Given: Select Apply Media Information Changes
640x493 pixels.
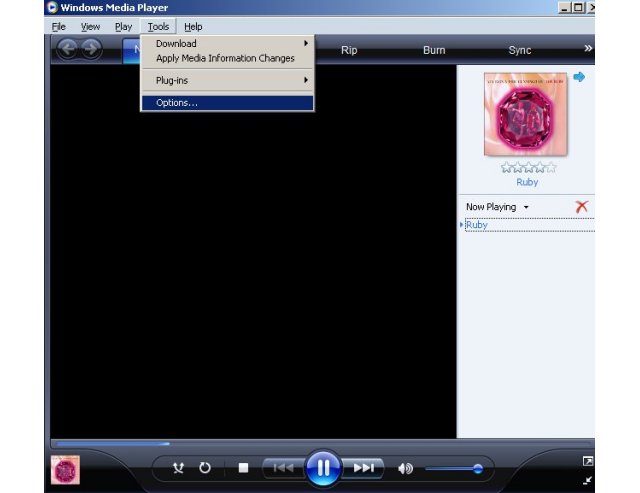Looking at the screenshot, I should point(227,58).
